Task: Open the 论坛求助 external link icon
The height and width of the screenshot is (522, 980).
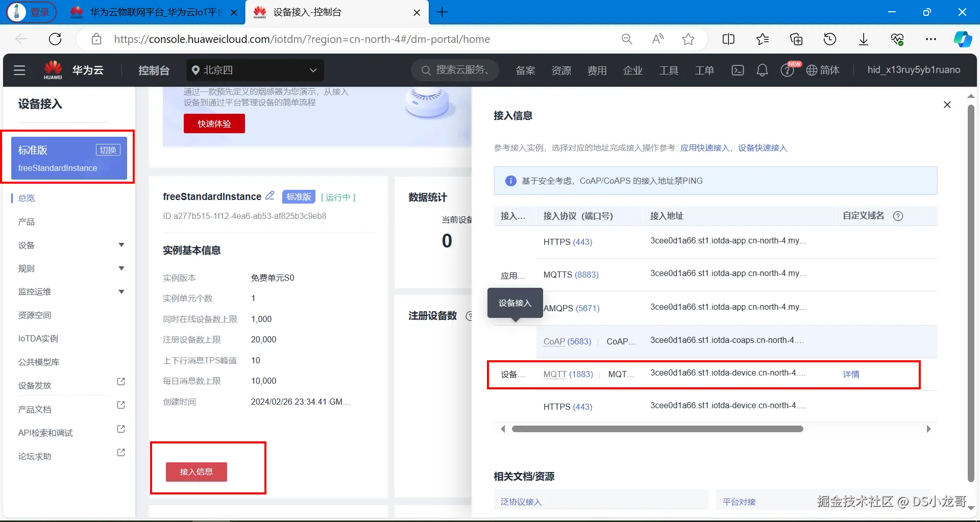Action: (121, 453)
